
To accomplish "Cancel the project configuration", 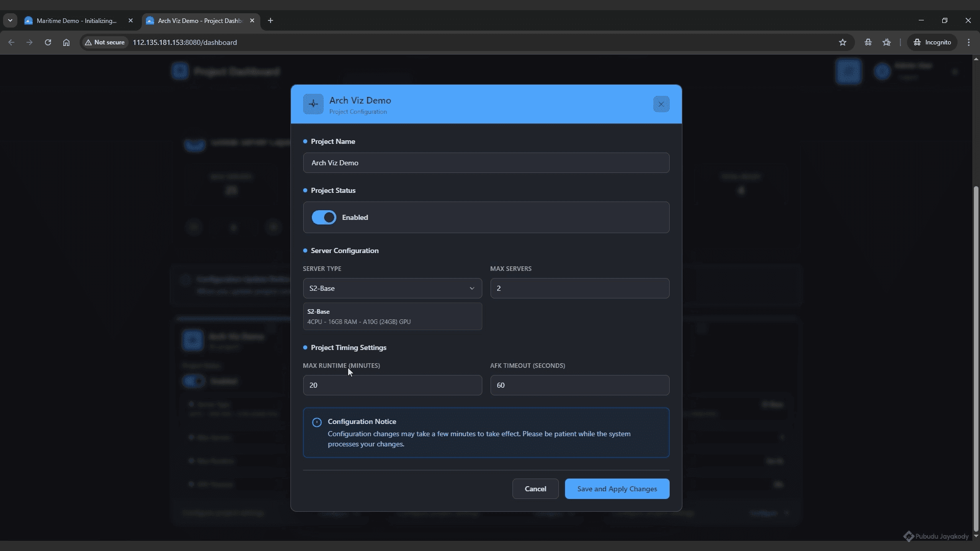I will [535, 489].
